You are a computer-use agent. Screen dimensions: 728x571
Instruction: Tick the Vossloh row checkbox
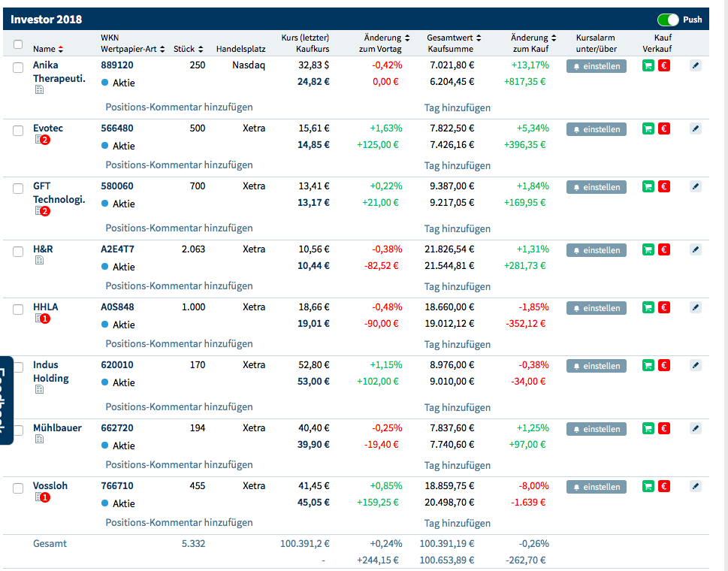coord(18,488)
